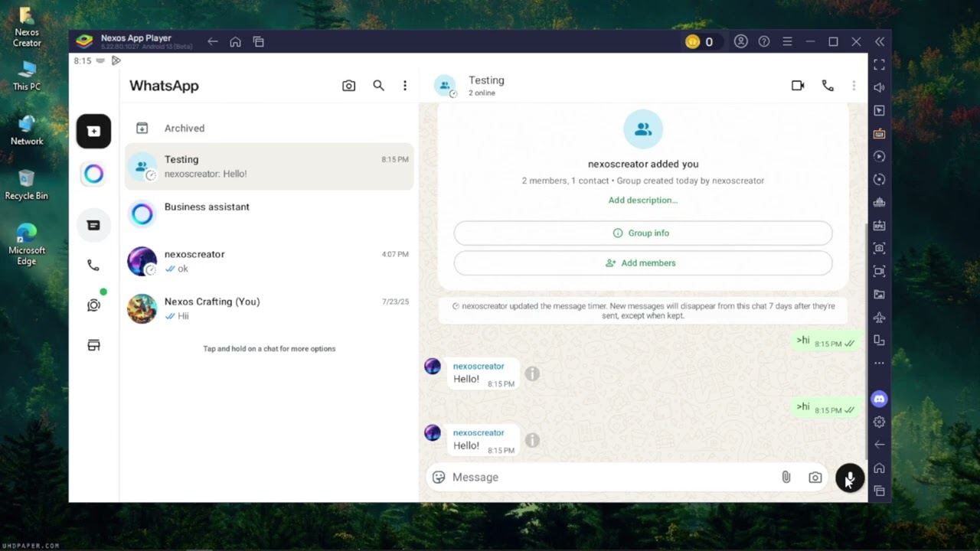Go back using Nexos App Player title arrow

click(213, 42)
